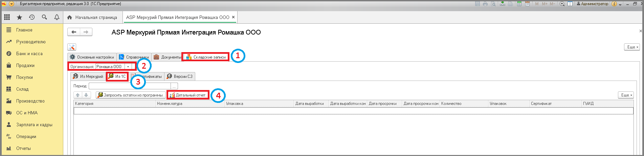This screenshot has width=644, height=156.
Task: Open the calculator icon
Action: pos(519,4)
